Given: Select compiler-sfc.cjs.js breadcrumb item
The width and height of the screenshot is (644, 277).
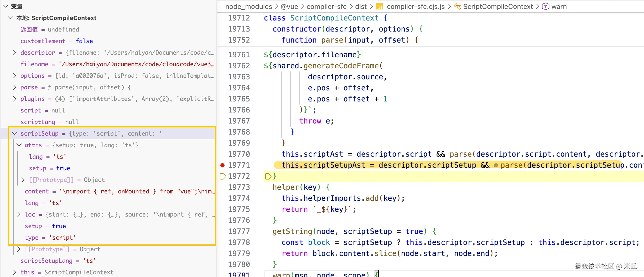Looking at the screenshot, I should pos(416,7).
